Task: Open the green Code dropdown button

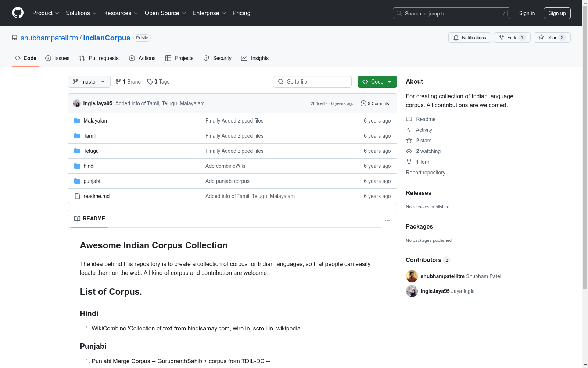Action: (377, 82)
